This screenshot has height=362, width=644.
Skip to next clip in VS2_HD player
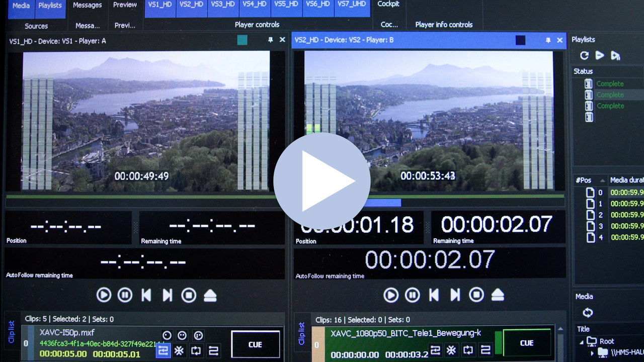(455, 295)
